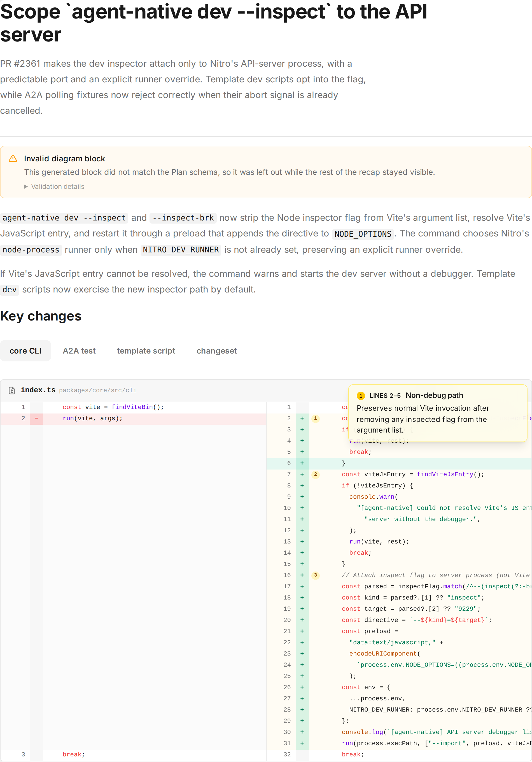Click plus marker on added line 31
This screenshot has width=532, height=762.
click(x=302, y=743)
